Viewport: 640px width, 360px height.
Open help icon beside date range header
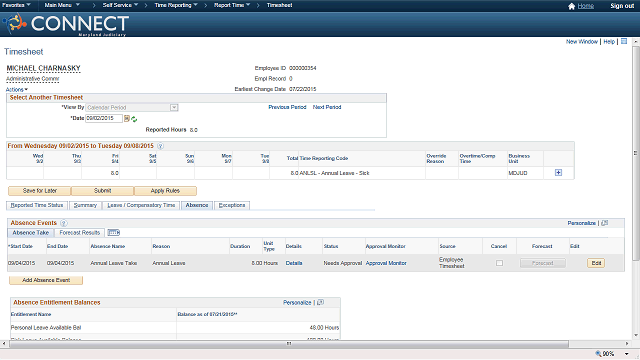pyautogui.click(x=160, y=146)
